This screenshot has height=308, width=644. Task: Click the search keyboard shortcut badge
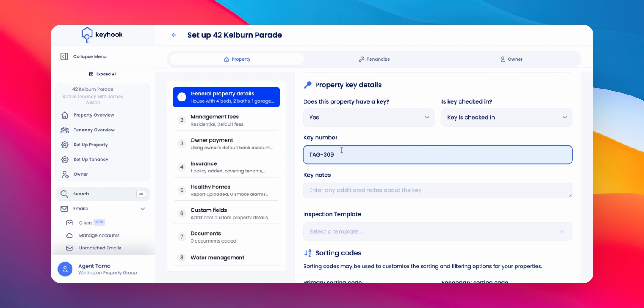pyautogui.click(x=141, y=194)
